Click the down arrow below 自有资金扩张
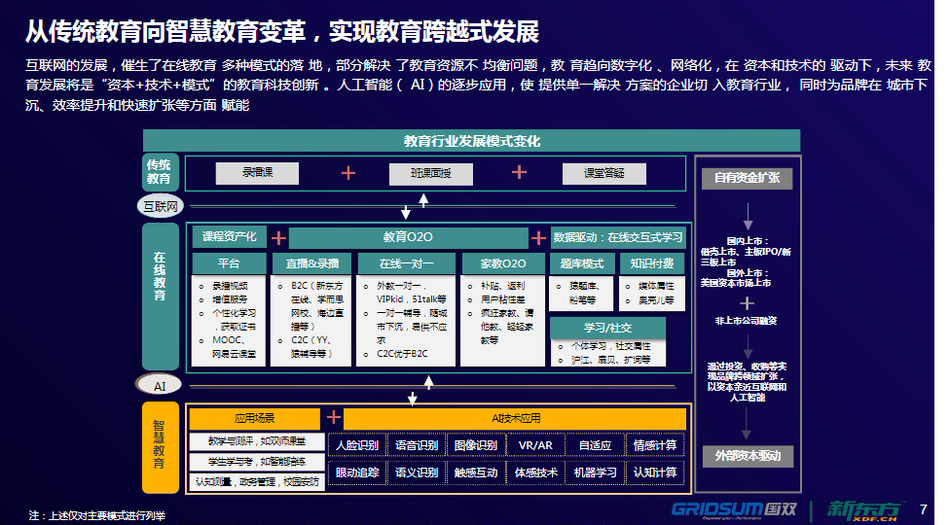The width and height of the screenshot is (950, 525). tap(746, 215)
